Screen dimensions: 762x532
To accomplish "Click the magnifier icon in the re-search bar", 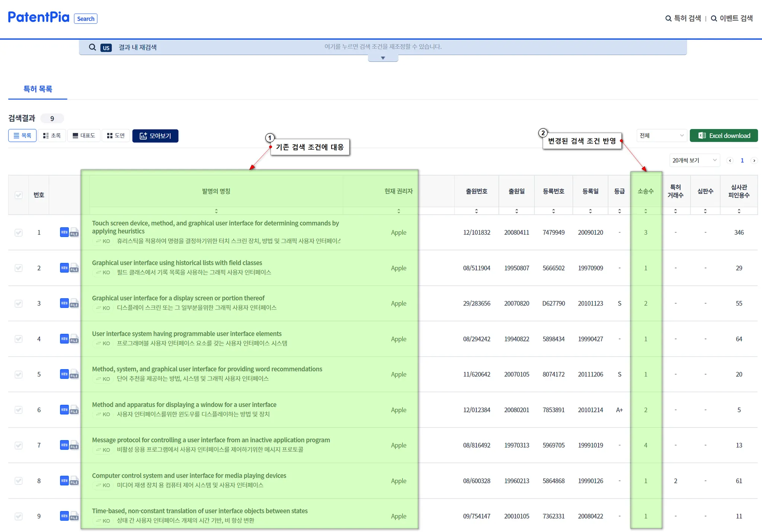I will tap(92, 47).
